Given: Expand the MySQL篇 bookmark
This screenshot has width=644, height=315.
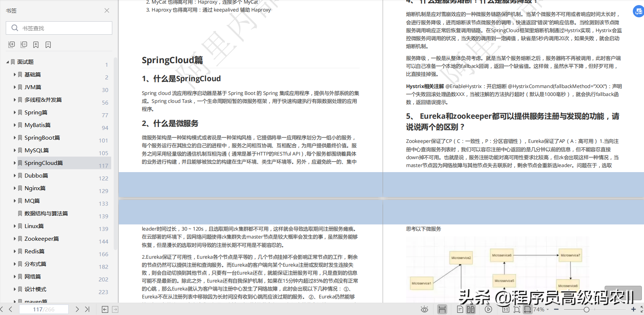Looking at the screenshot, I should click(x=15, y=150).
